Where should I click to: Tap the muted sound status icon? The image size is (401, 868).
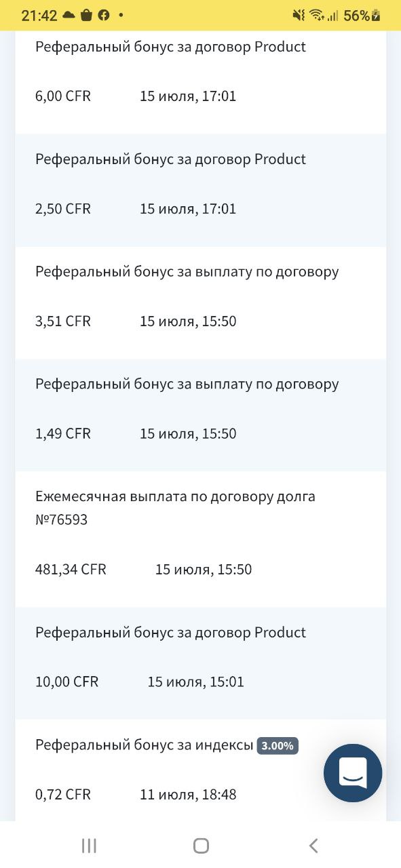(299, 15)
